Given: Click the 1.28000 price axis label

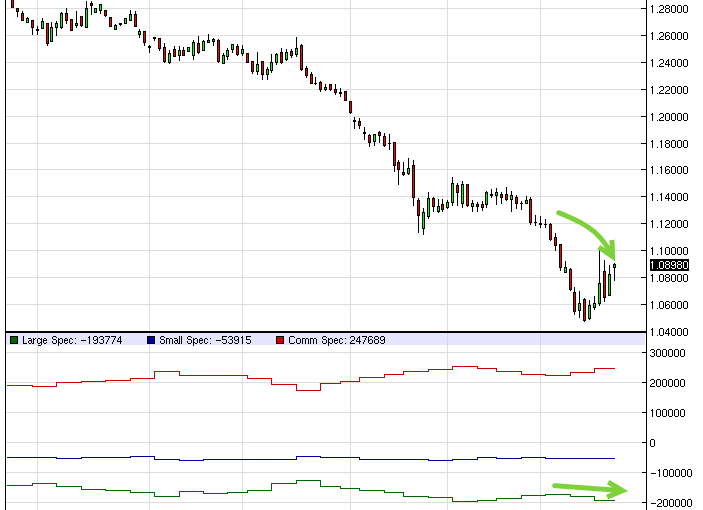Looking at the screenshot, I should (669, 9).
